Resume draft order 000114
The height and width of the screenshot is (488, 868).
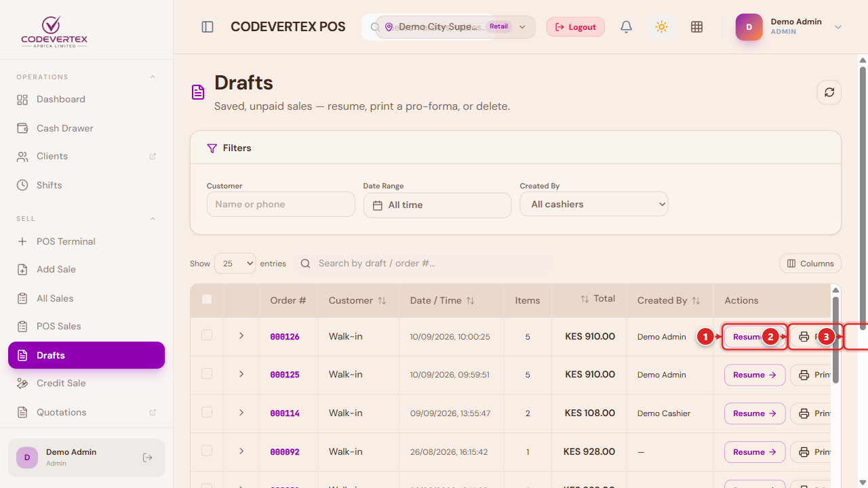(755, 413)
